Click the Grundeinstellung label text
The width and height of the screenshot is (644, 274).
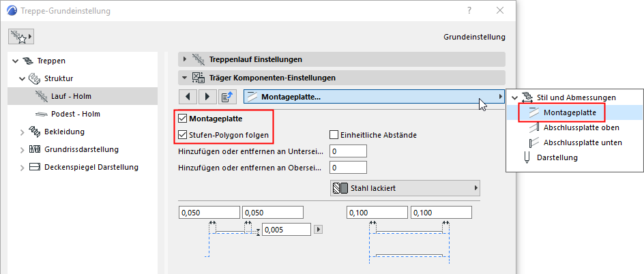pyautogui.click(x=474, y=37)
